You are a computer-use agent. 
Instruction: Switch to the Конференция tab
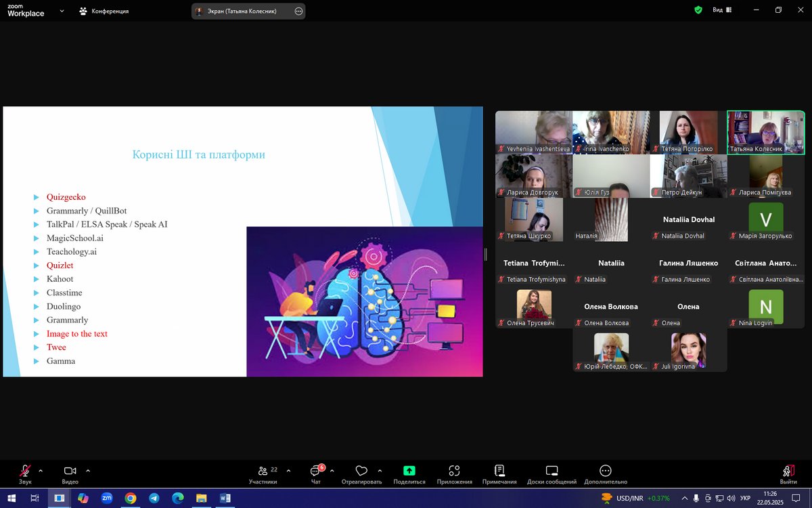point(104,11)
